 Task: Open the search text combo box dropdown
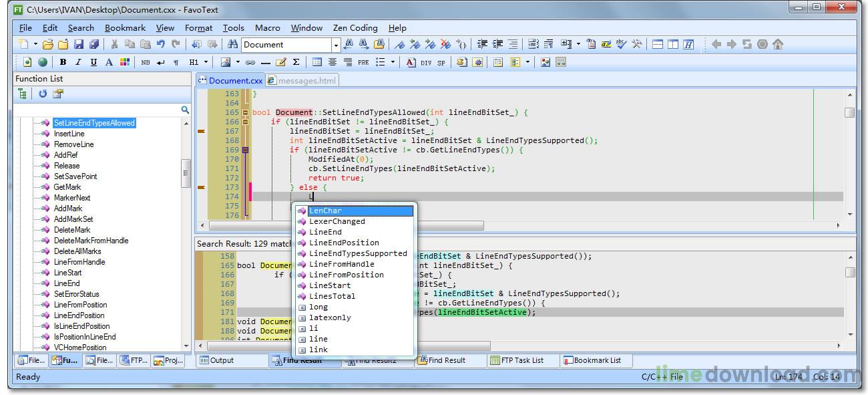click(x=336, y=45)
